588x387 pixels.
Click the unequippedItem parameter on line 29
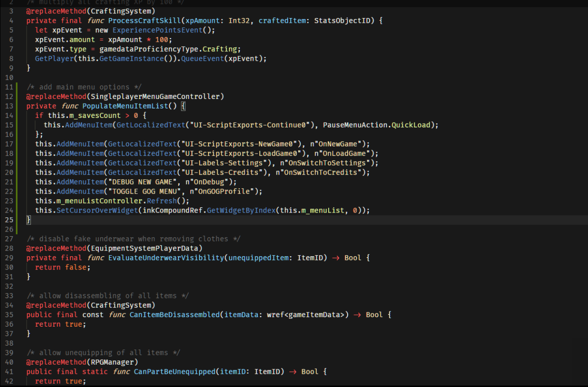coord(259,258)
